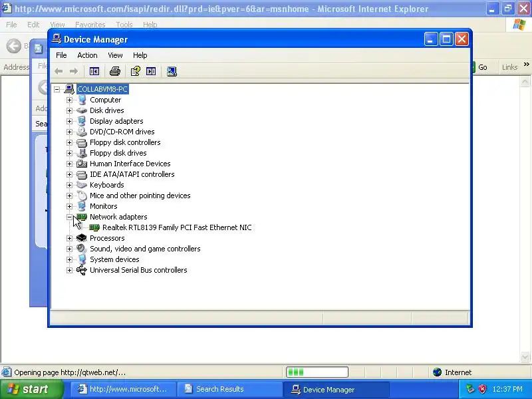
Task: Click the Links toolbar label in IE
Action: click(x=509, y=67)
